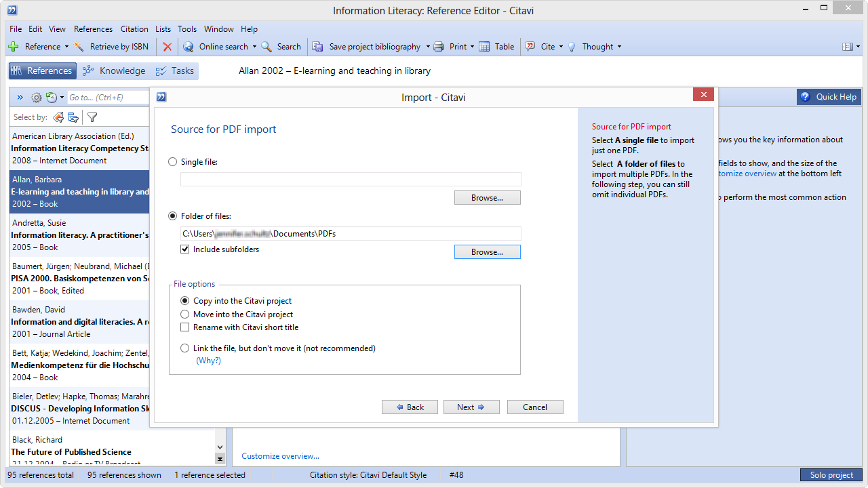Viewport: 868px width, 488px height.
Task: Open the history clock dropdown arrow
Action: pyautogui.click(x=62, y=98)
